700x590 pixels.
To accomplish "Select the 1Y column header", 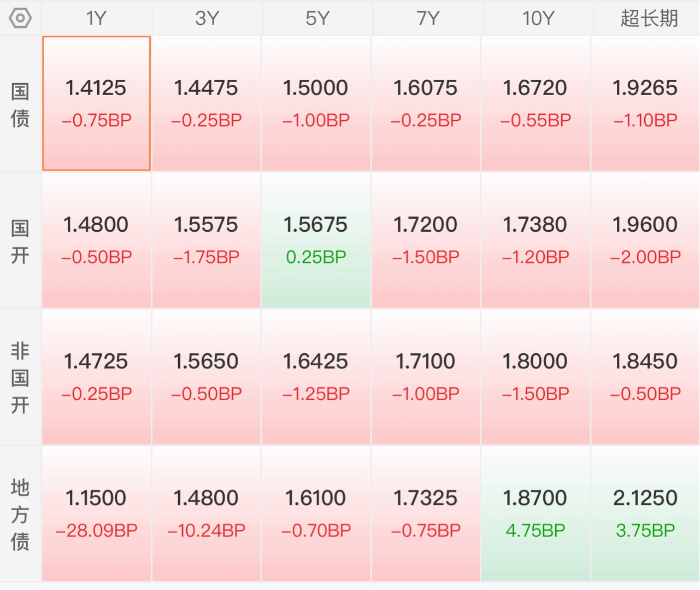I will (96, 18).
